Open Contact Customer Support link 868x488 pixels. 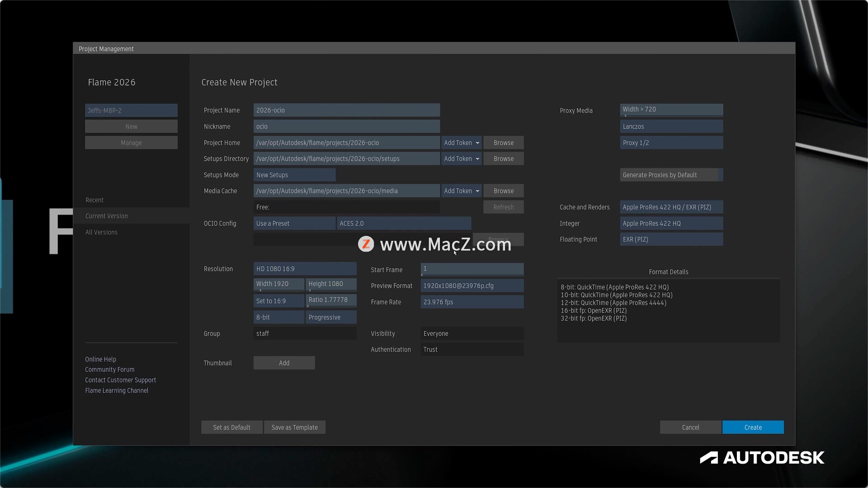coord(120,380)
